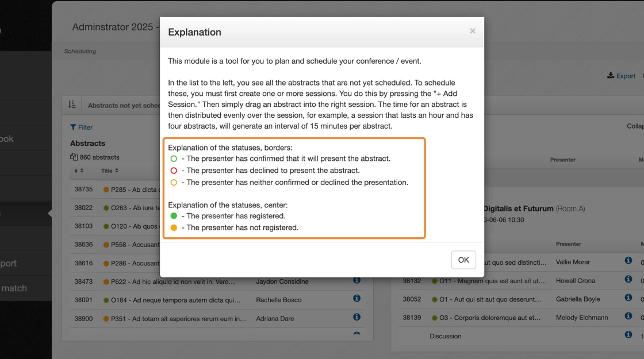Show info for Rachelle Bosco's abstract
644x359 pixels.
(356, 299)
